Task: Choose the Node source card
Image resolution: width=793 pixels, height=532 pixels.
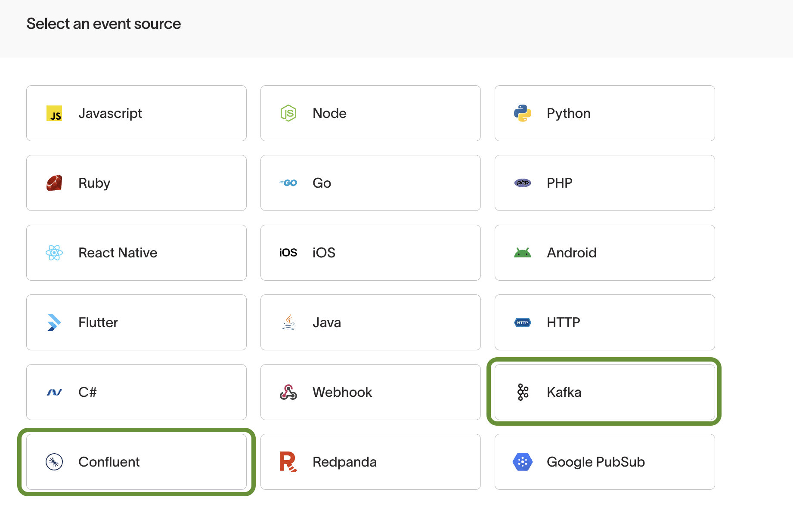Action: [371, 113]
